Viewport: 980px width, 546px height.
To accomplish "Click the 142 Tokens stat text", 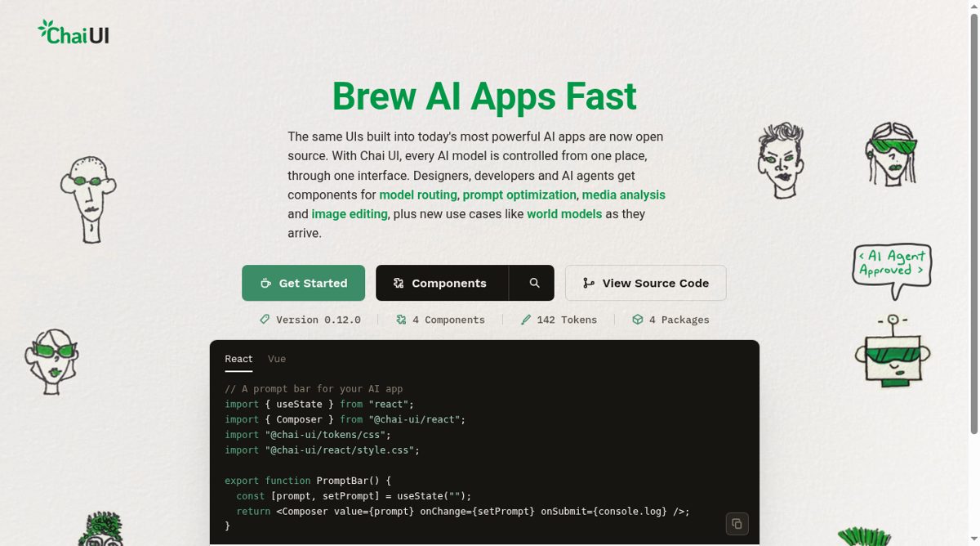I will 567,320.
